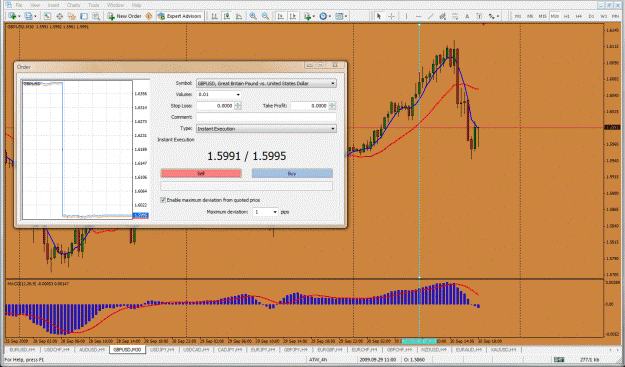
Task: Switch chart to Bar Chart icon
Action: [214, 16]
